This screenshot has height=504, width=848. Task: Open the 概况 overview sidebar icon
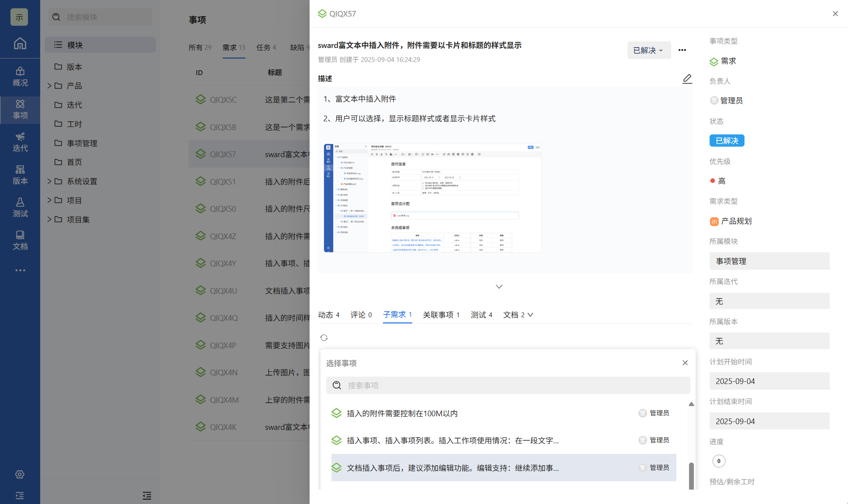point(20,76)
